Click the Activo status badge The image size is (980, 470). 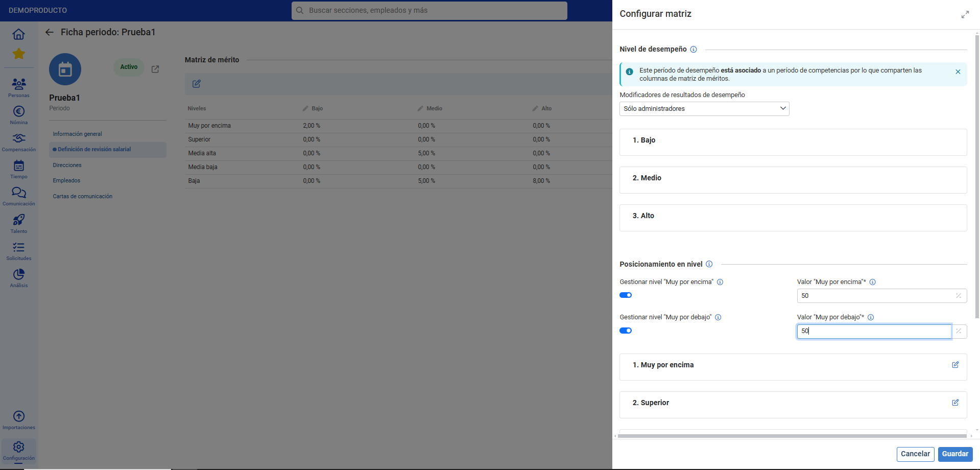[129, 67]
